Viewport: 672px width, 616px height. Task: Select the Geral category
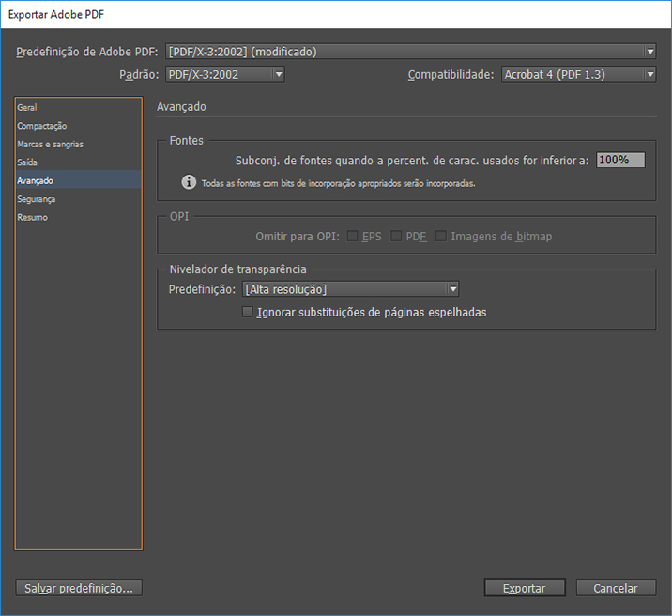(27, 108)
